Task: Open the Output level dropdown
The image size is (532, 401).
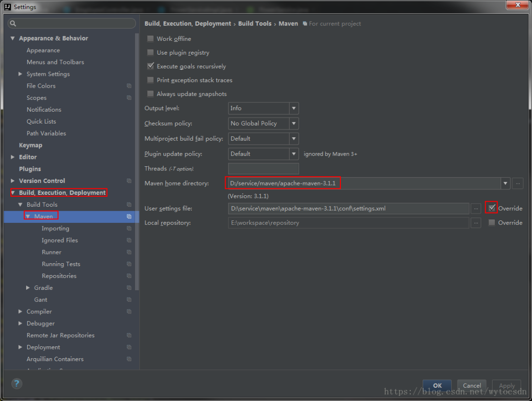Action: coord(264,108)
